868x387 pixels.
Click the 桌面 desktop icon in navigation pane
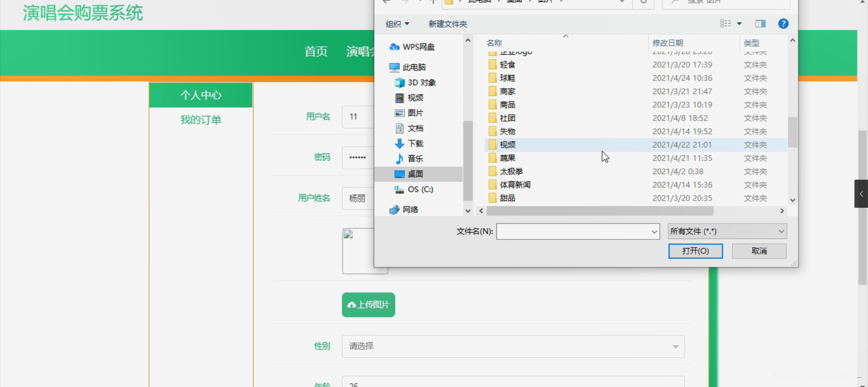[400, 174]
